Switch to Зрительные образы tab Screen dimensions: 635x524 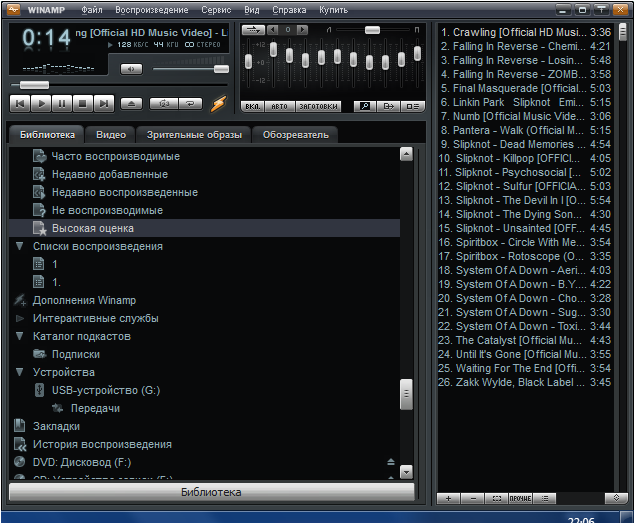click(194, 135)
